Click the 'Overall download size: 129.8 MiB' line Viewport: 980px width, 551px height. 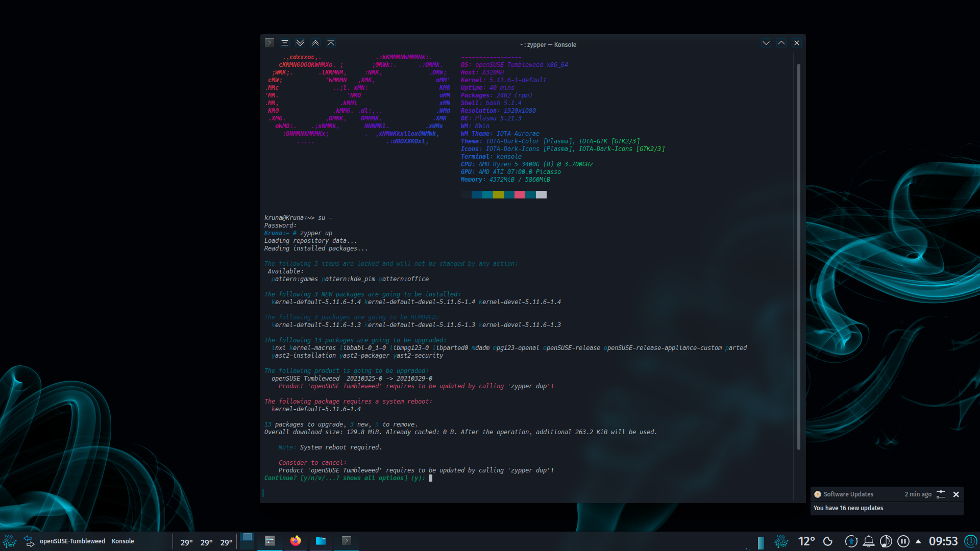tap(460, 432)
